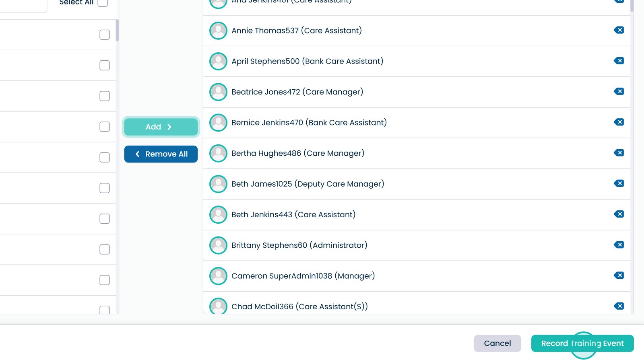Click Annie Thomas537 avatar thumbnail
Image resolution: width=644 pixels, height=362 pixels.
pos(219,31)
